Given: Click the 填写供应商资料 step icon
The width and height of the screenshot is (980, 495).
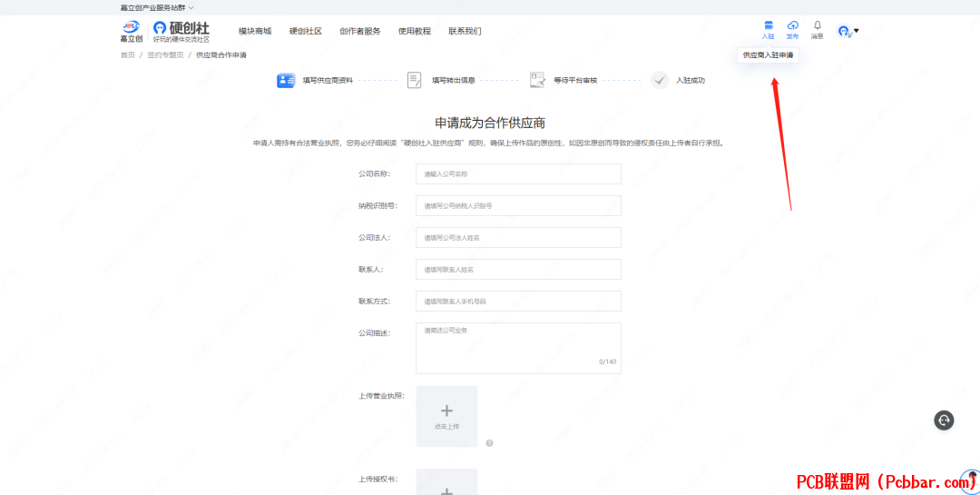Looking at the screenshot, I should [x=286, y=80].
